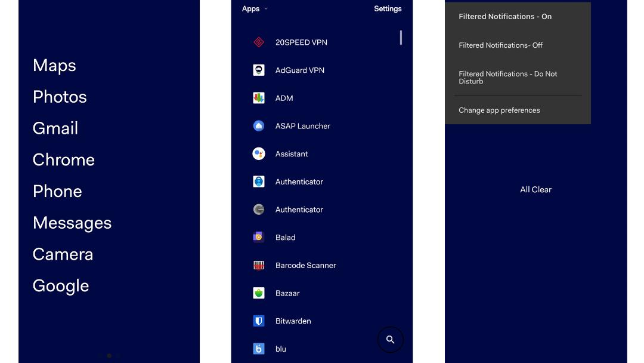Open the Bitwarden shield icon
This screenshot has width=644, height=363.
(259, 321)
